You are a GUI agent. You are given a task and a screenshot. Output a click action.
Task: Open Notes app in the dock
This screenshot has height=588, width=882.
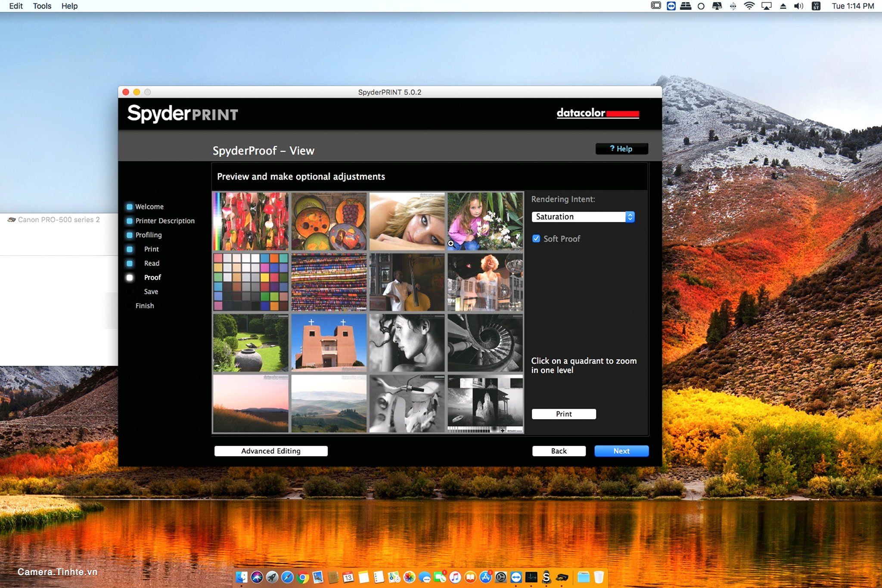(364, 577)
